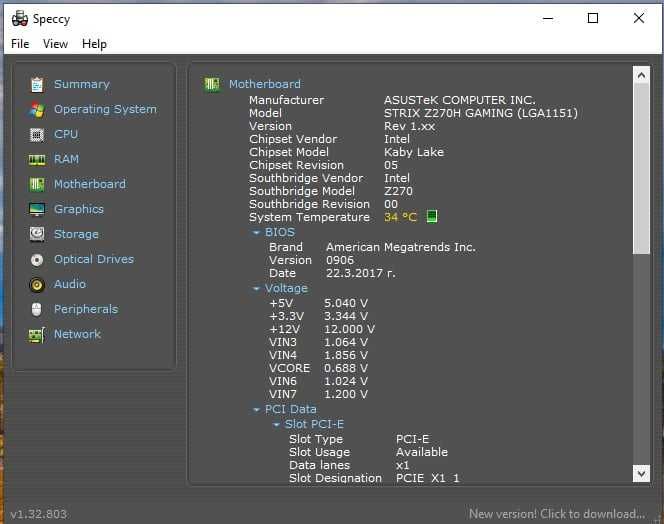Click the Motherboard header icon in the main panel
The width and height of the screenshot is (664, 524).
click(212, 84)
